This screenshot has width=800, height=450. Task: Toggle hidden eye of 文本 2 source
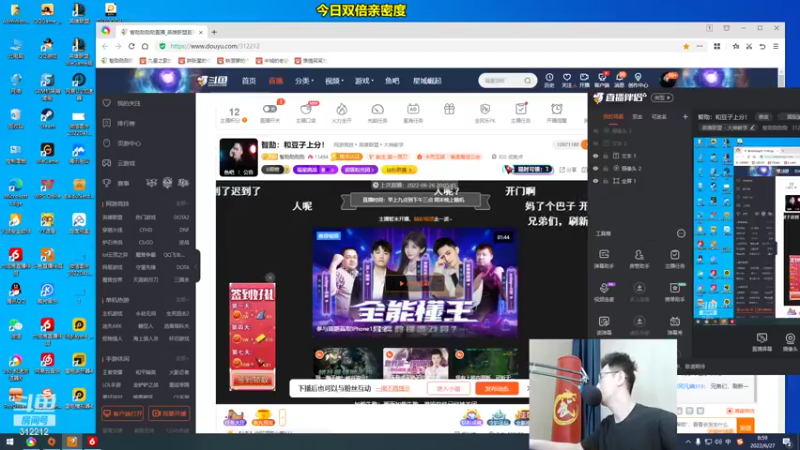click(x=595, y=144)
